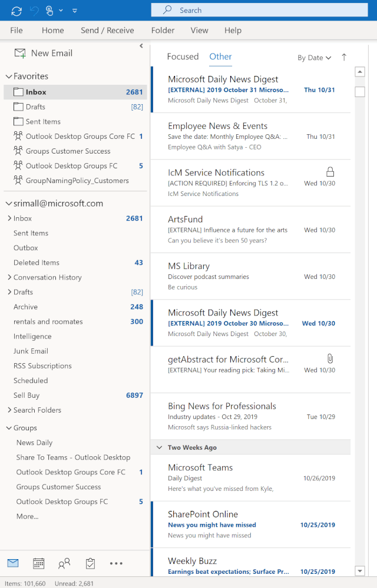Open the Home ribbon tab

pyautogui.click(x=52, y=31)
